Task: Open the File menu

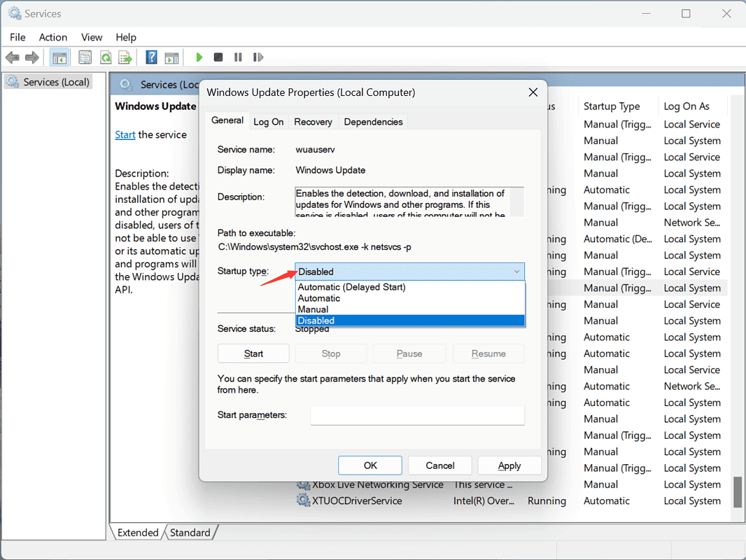Action: (17, 37)
